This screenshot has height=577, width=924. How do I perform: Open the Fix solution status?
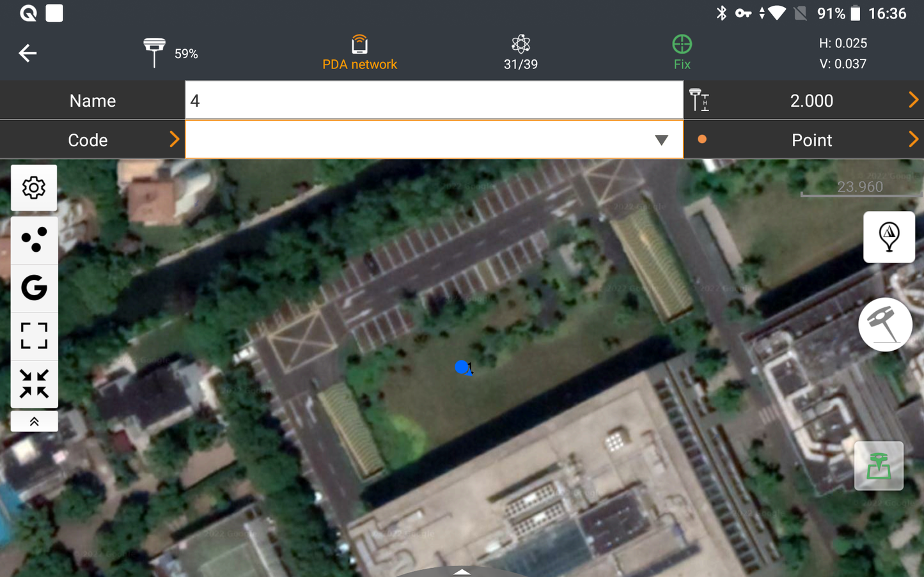(682, 52)
